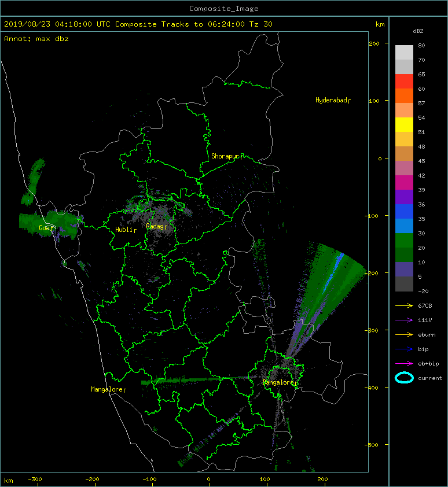448x487 pixels.
Task: Click the 200 tick on the vertical km axis
Action: click(374, 43)
